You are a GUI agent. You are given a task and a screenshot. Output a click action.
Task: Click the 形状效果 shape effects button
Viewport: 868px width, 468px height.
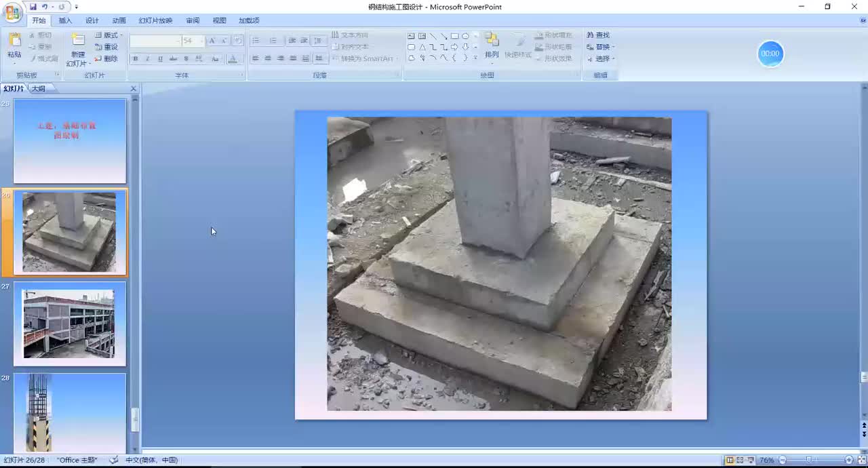[x=553, y=59]
